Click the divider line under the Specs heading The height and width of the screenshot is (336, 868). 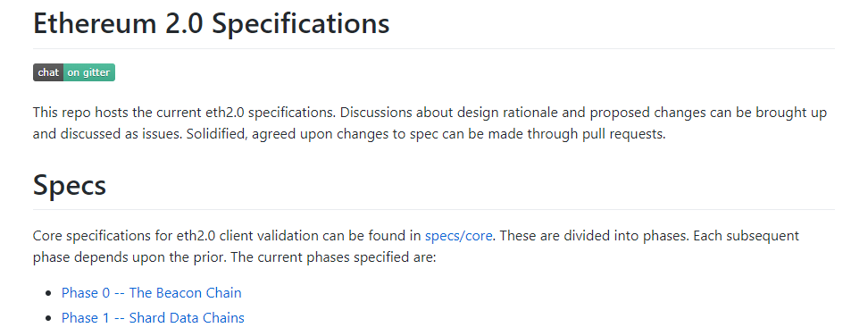click(x=434, y=210)
